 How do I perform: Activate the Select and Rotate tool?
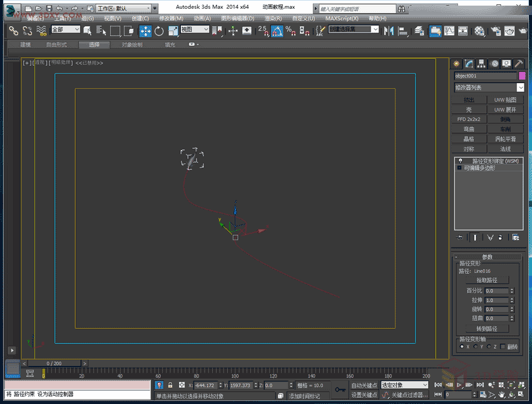click(159, 31)
